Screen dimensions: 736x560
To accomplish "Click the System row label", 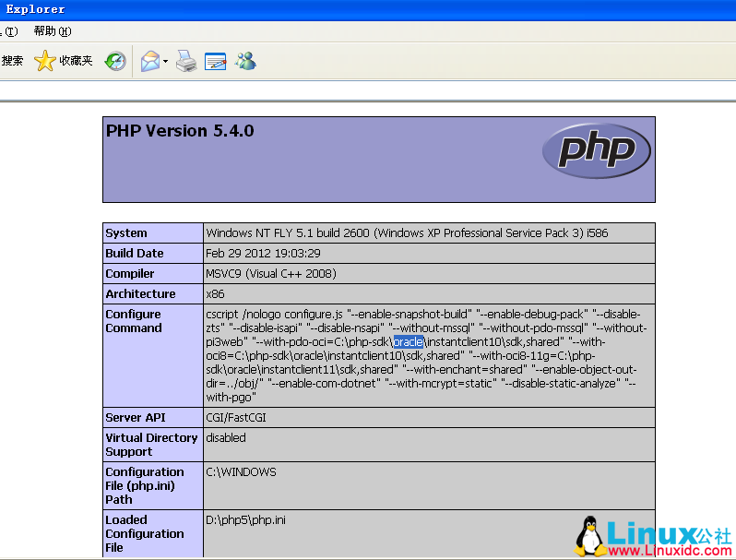I will tap(126, 232).
